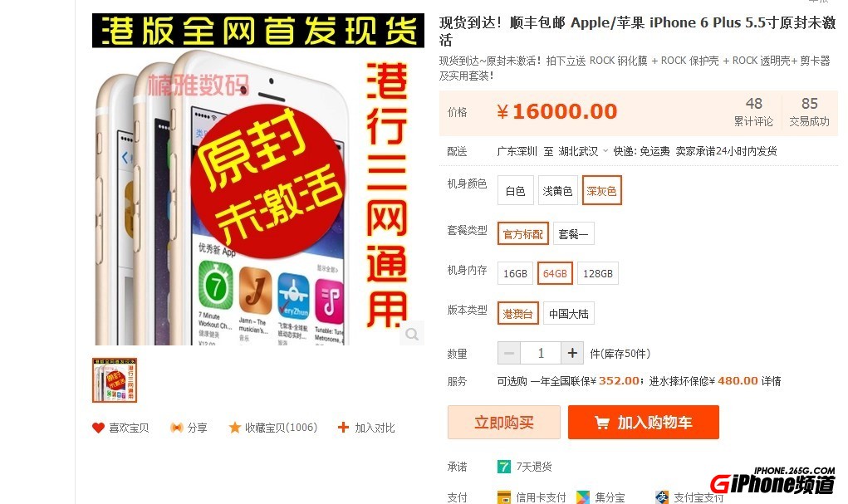Viewport: 848px width, 504px height.
Task: Click the 支付宝支付 Alipay icon
Action: pyautogui.click(x=662, y=497)
